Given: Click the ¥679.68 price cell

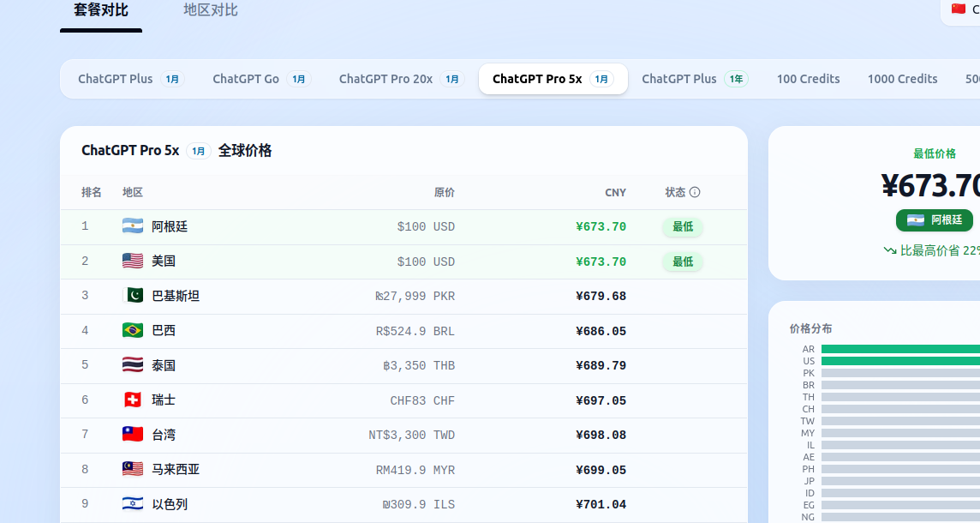Looking at the screenshot, I should click(x=601, y=296).
